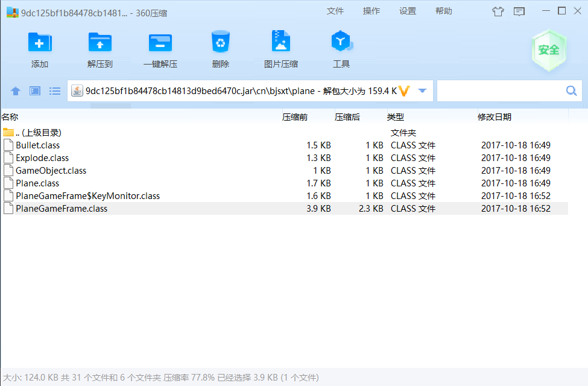This screenshot has width=588, height=386.
Task: Open the 设置 menu
Action: click(x=408, y=11)
